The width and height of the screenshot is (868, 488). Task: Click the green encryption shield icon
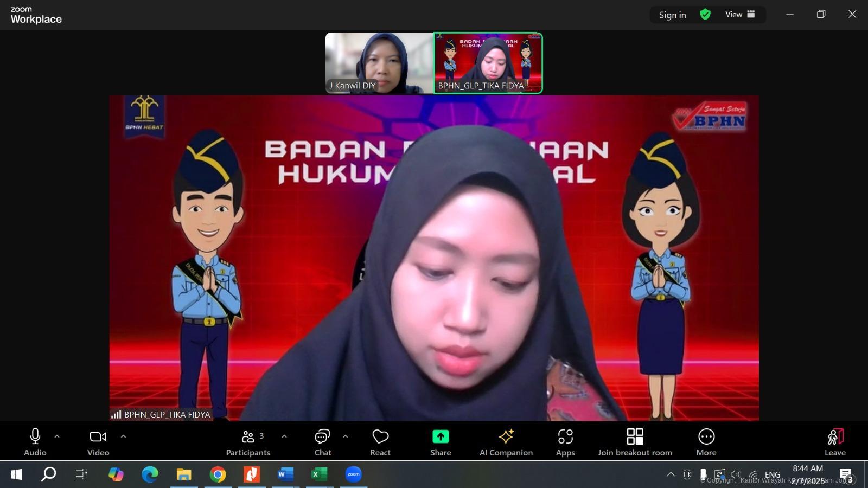pyautogui.click(x=705, y=15)
